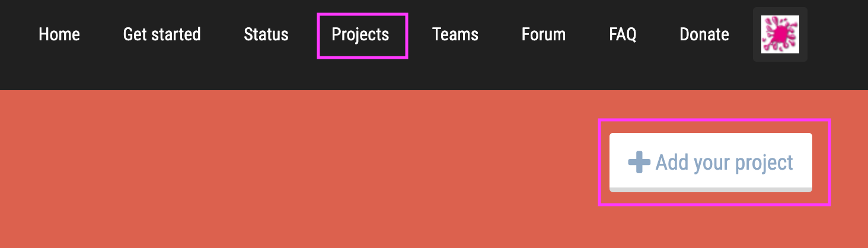Screen dimensions: 868x248
Task: Click the profile thumbnail next to Donate
Action: point(780,34)
